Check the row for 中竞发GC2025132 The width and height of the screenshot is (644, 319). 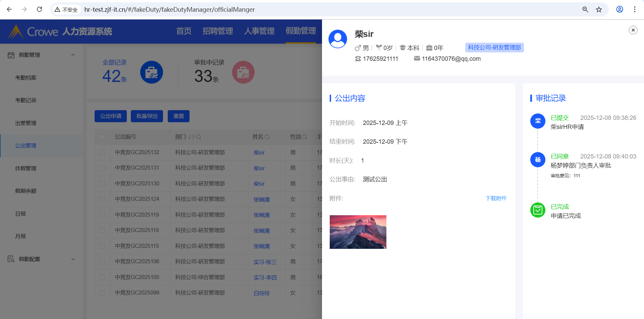click(102, 152)
